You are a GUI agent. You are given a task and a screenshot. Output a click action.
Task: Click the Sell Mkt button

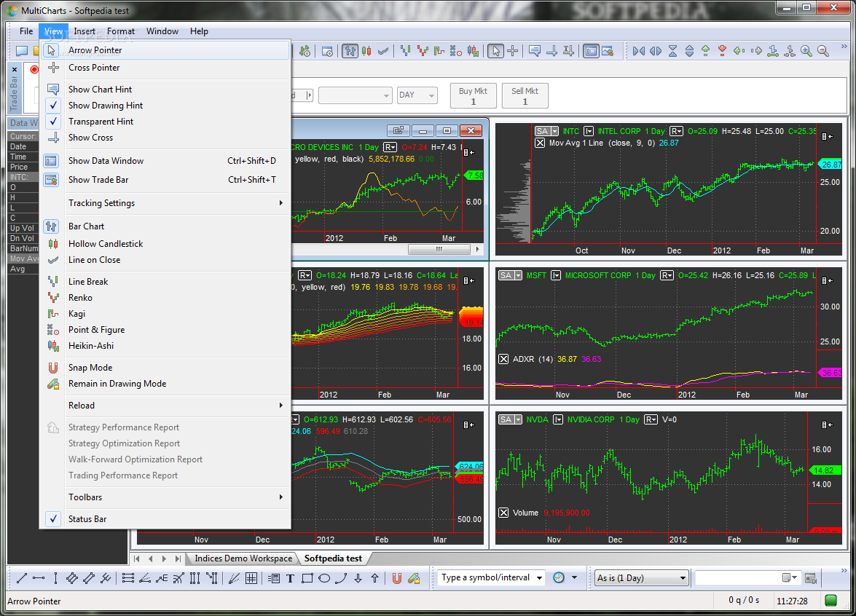click(525, 96)
